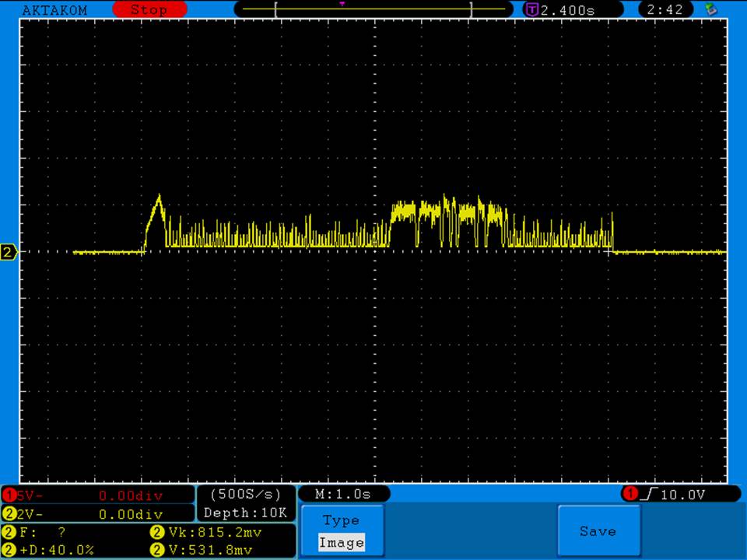This screenshot has width=747, height=560.
Task: Click the 10.0V trigger level readout
Action: (682, 495)
